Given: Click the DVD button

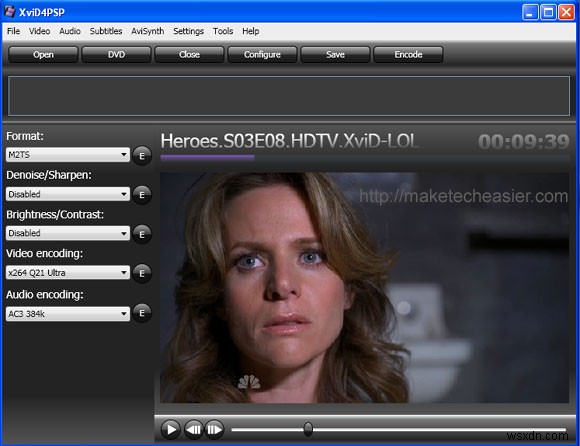Looking at the screenshot, I should 116,54.
